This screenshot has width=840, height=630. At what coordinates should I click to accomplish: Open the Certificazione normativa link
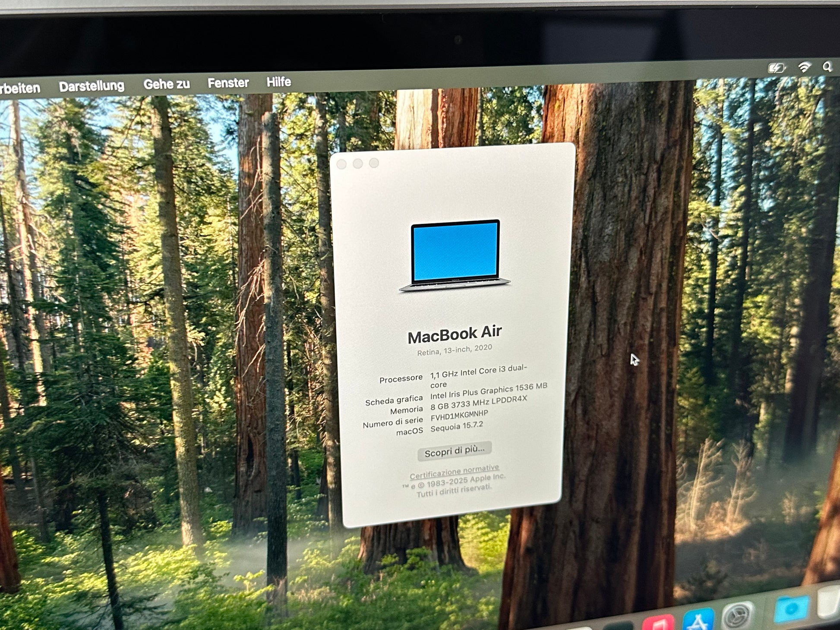[454, 472]
